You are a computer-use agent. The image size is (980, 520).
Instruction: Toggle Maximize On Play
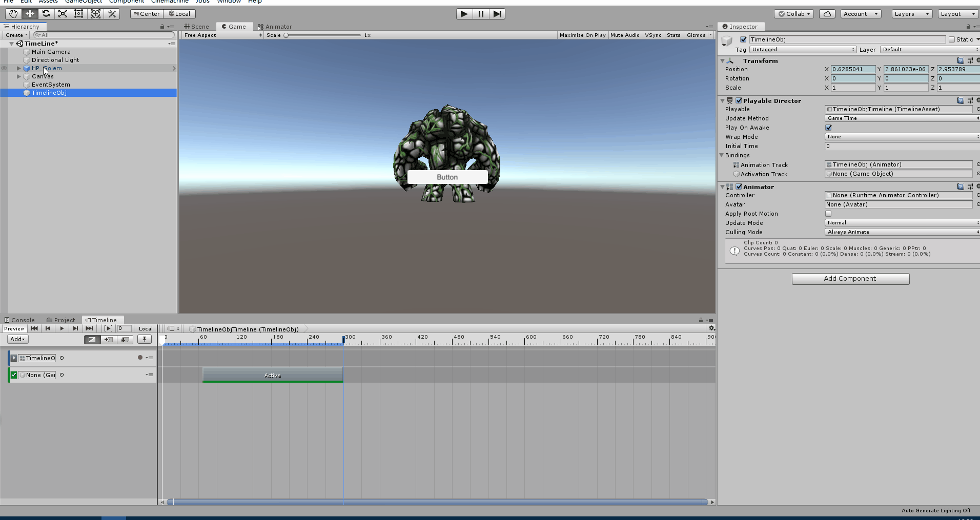click(x=582, y=35)
